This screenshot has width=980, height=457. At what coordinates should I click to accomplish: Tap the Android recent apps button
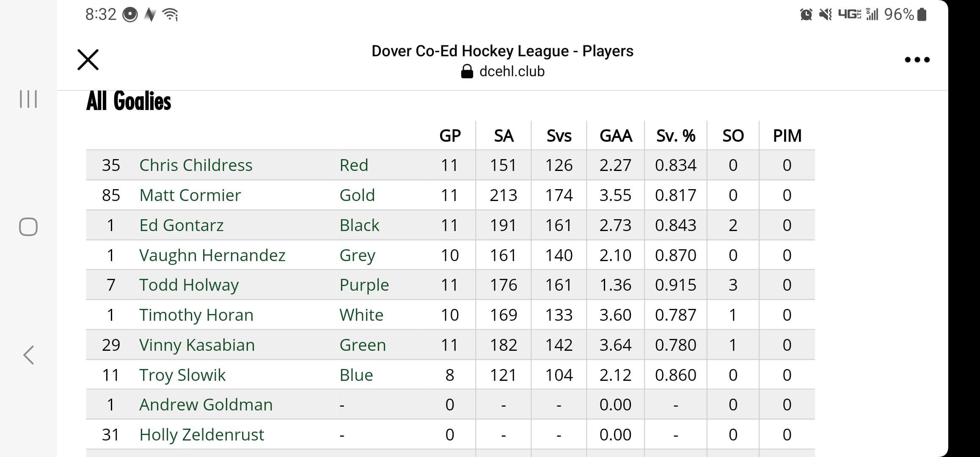[x=28, y=99]
